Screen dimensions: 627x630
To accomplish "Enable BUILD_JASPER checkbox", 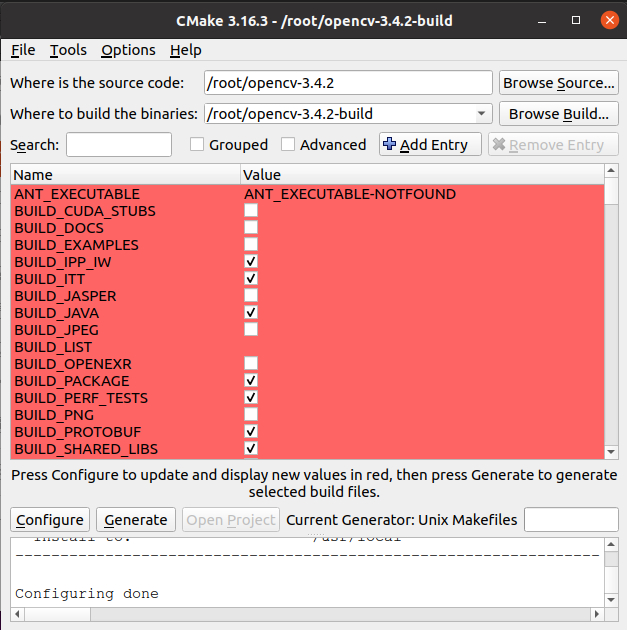I will tap(251, 295).
